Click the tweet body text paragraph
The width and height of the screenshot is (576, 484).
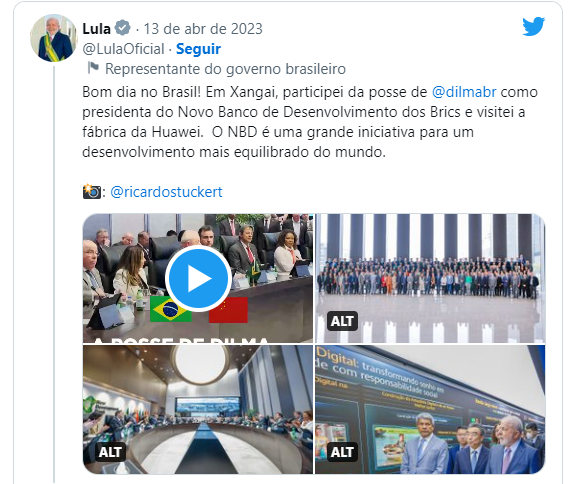[x=310, y=122]
